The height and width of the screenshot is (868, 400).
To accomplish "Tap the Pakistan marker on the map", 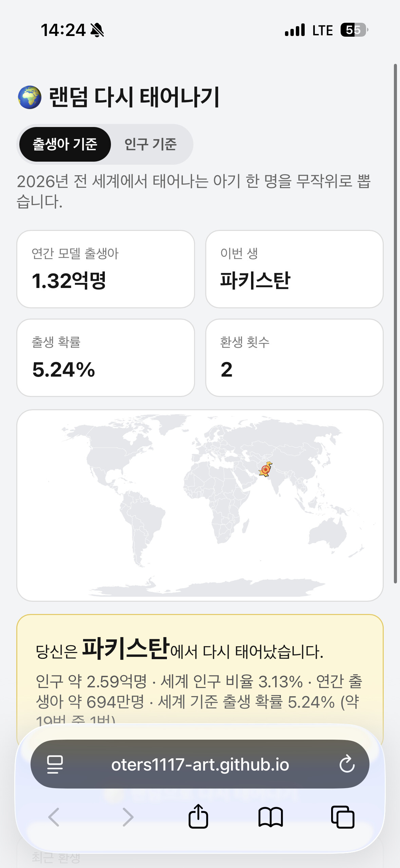I will [x=265, y=469].
